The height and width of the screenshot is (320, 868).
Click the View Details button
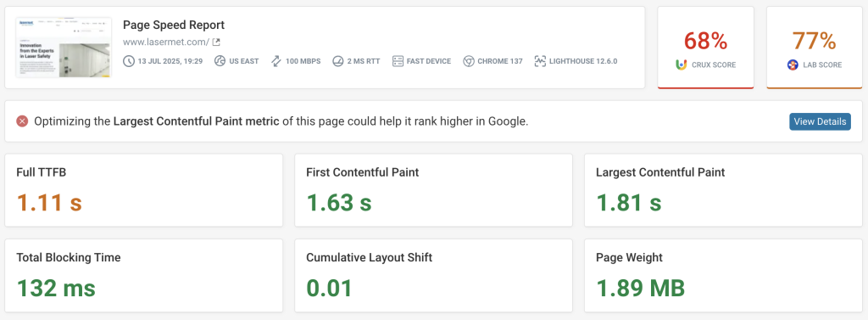click(820, 121)
